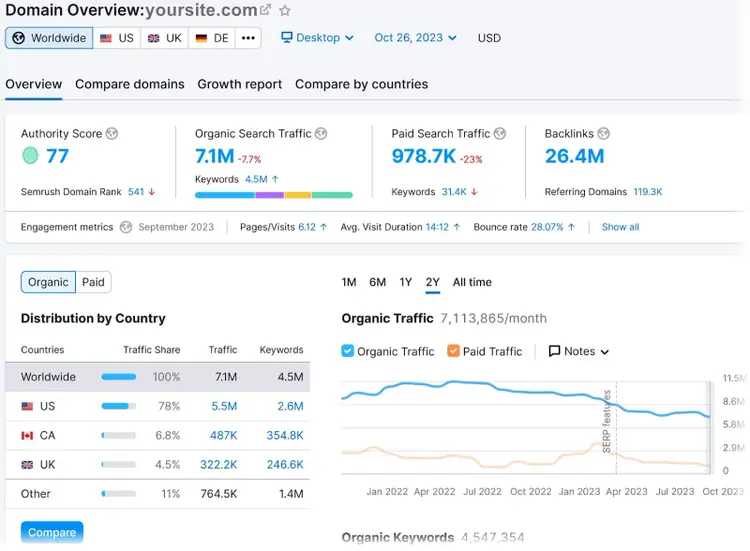Uncheck the Paid Traffic checkbox

point(453,351)
